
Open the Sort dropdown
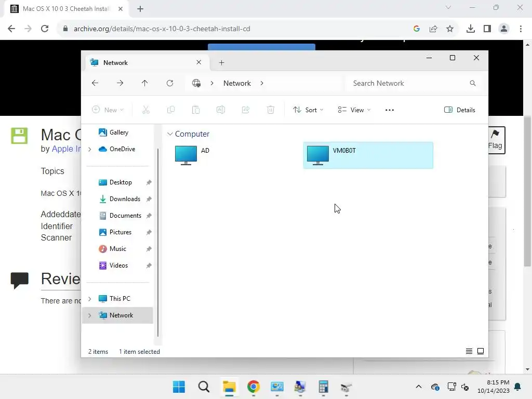tap(308, 110)
